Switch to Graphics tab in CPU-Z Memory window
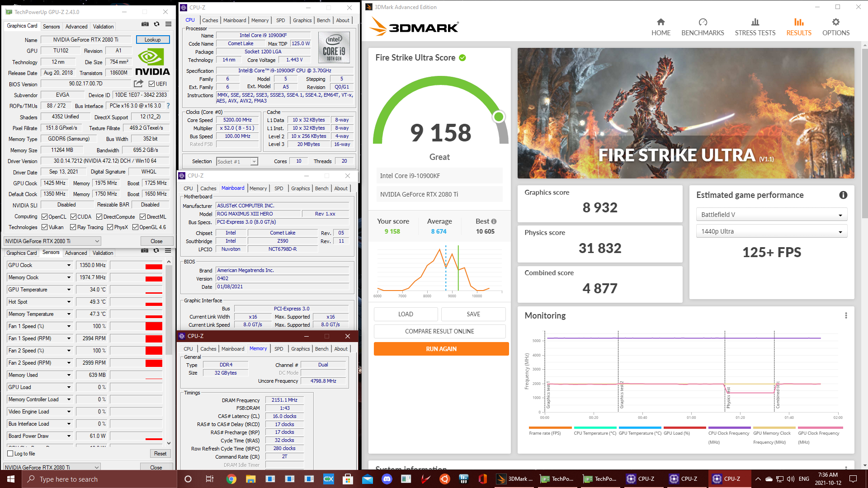The width and height of the screenshot is (868, 488). click(301, 349)
